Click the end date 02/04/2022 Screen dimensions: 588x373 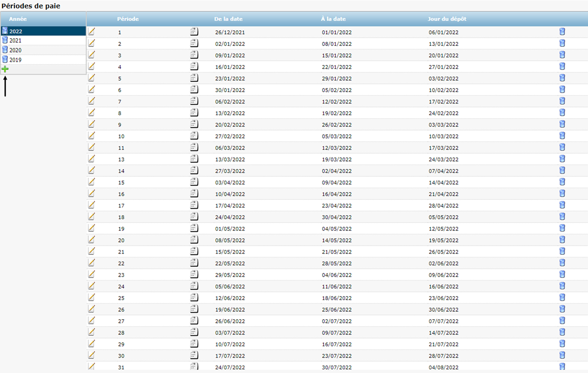[x=337, y=171]
